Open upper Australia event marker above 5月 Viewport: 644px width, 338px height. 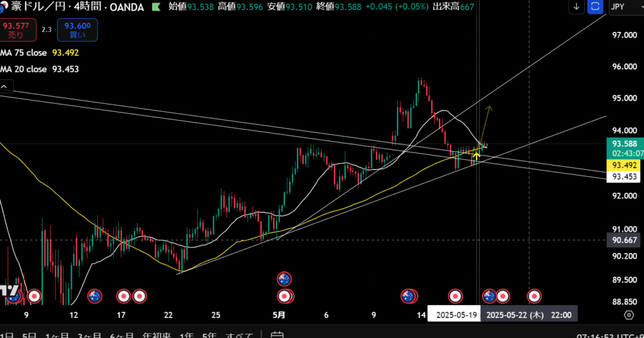tap(284, 279)
